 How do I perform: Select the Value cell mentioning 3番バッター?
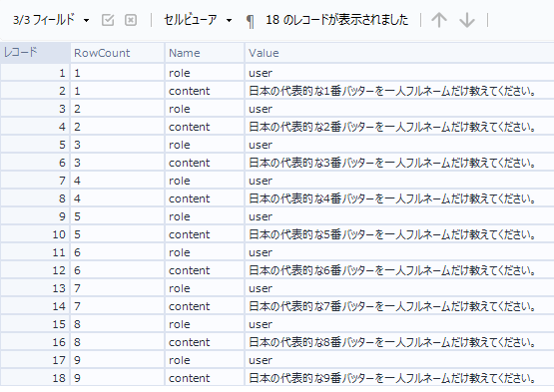tap(399, 163)
